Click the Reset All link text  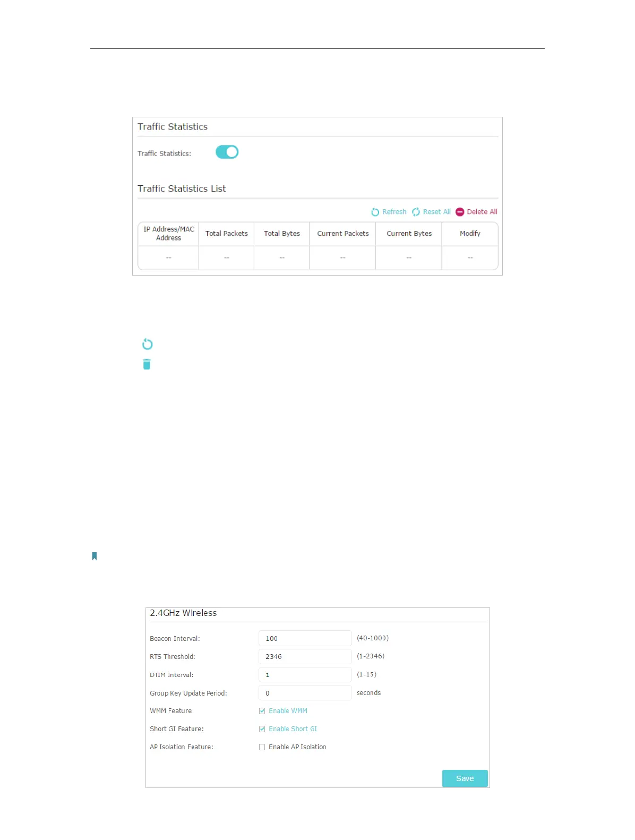click(x=436, y=212)
